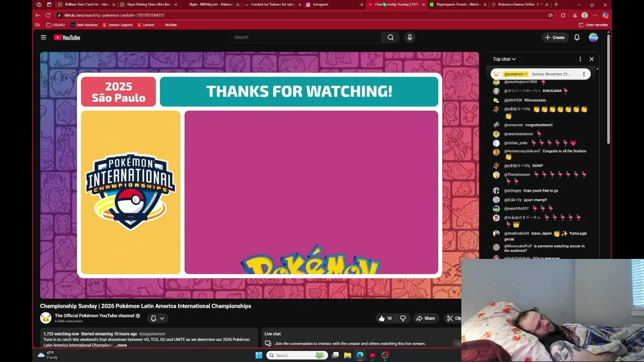The height and width of the screenshot is (362, 644).
Task: Open the Copilot icon in browser toolbar
Action: pos(605,15)
